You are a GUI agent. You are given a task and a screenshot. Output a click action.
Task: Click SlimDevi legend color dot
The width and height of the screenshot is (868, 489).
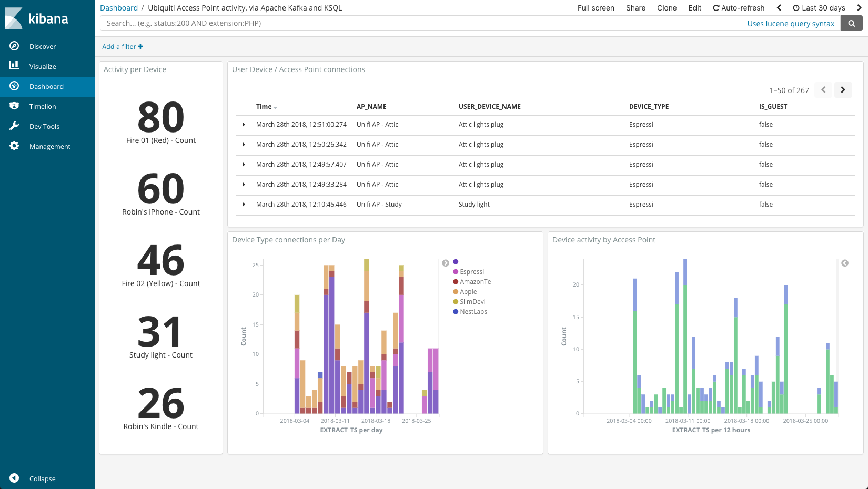456,301
